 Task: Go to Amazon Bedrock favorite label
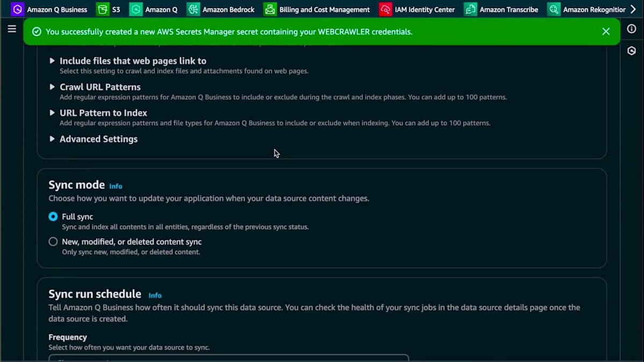click(x=229, y=10)
